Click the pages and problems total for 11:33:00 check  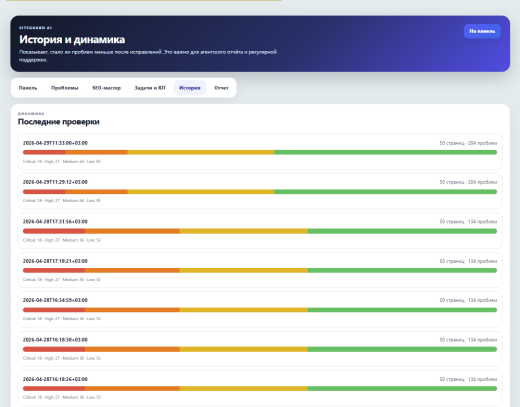pos(468,143)
